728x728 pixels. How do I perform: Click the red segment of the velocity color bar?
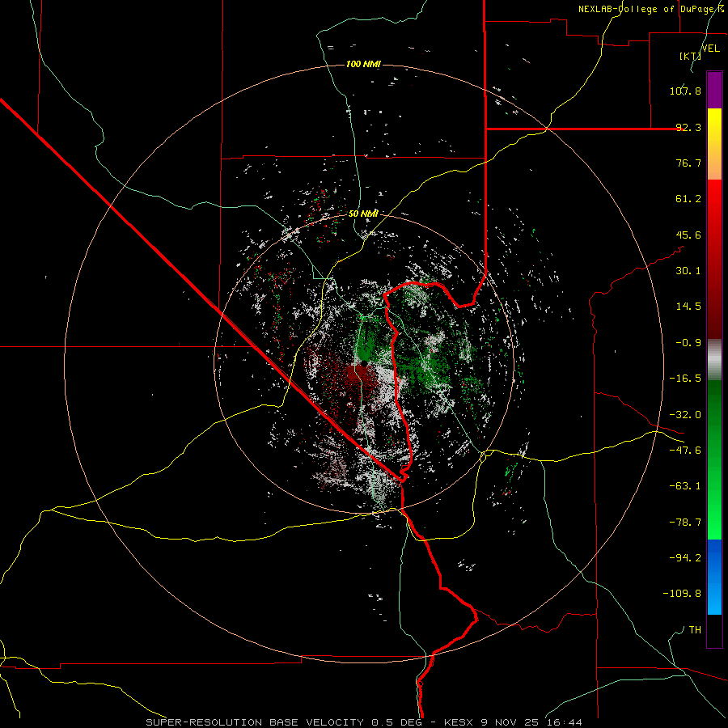[x=714, y=259]
